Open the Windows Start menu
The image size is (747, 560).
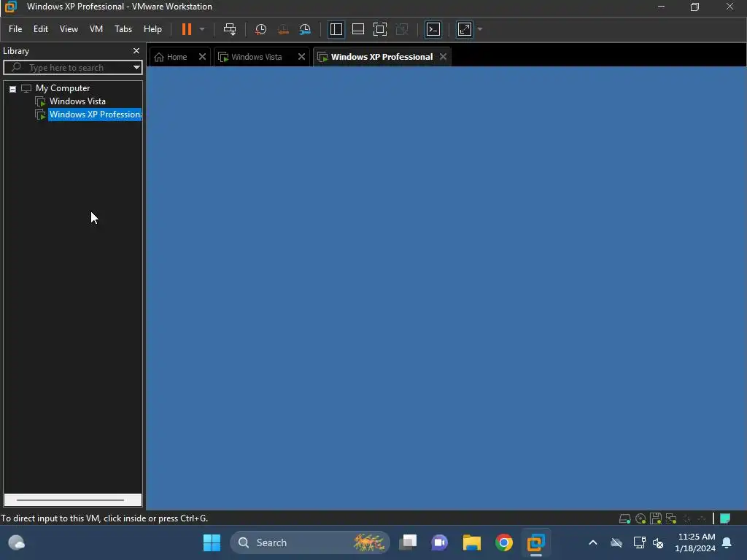[x=212, y=542]
